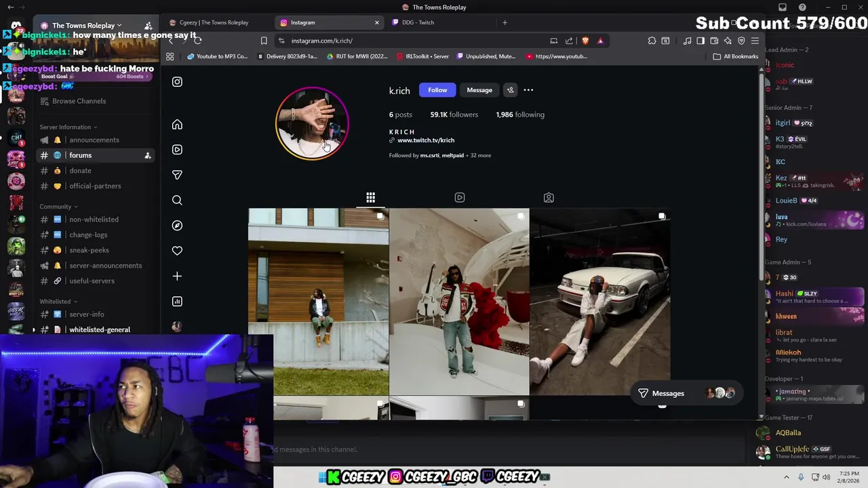The image size is (868, 488).
Task: Follow the k.rich account
Action: click(437, 90)
